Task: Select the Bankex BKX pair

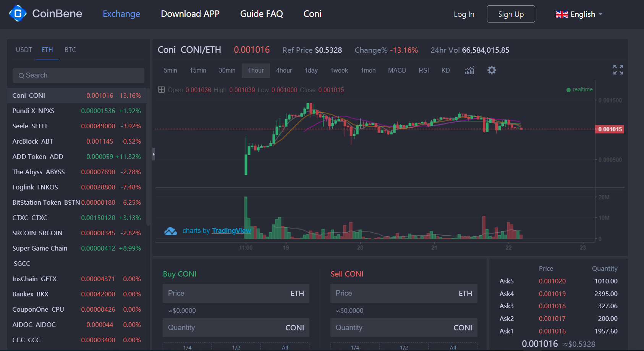Action: click(x=77, y=294)
